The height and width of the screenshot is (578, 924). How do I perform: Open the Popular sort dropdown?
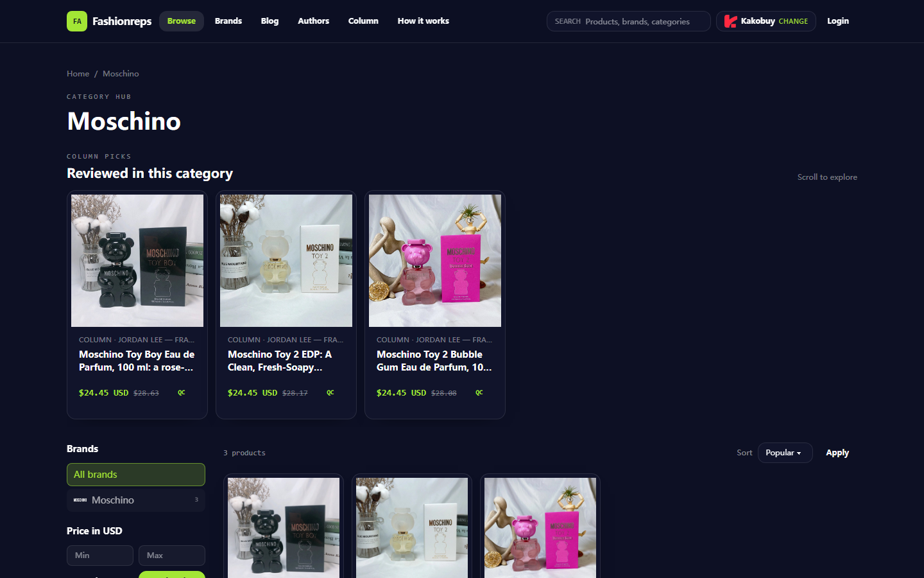(x=785, y=453)
